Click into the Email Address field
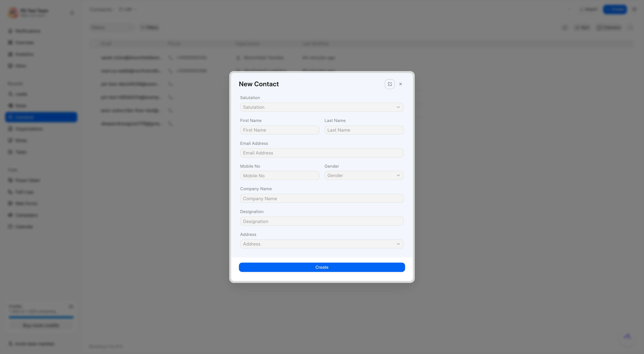Viewport: 644px width, 354px height. (322, 153)
